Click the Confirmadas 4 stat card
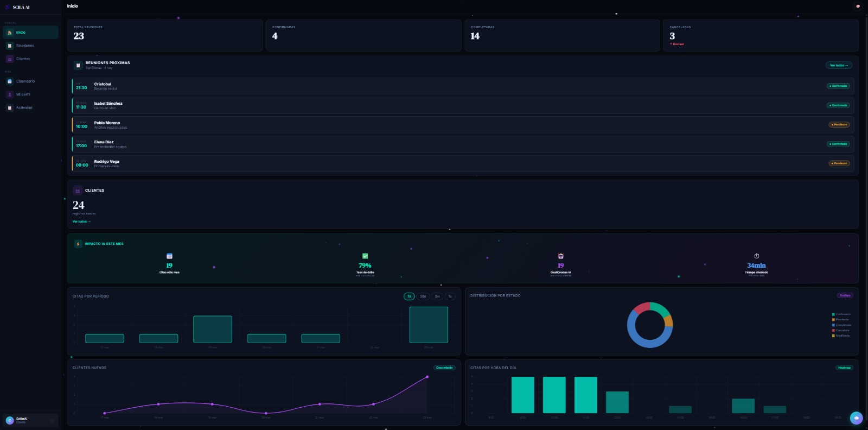Screen dimensions: 868x430 click(x=363, y=35)
